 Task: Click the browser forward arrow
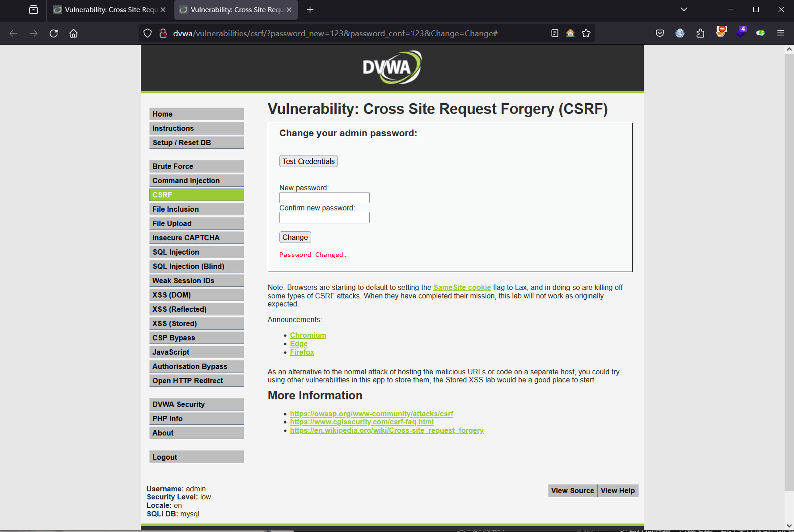coord(34,34)
